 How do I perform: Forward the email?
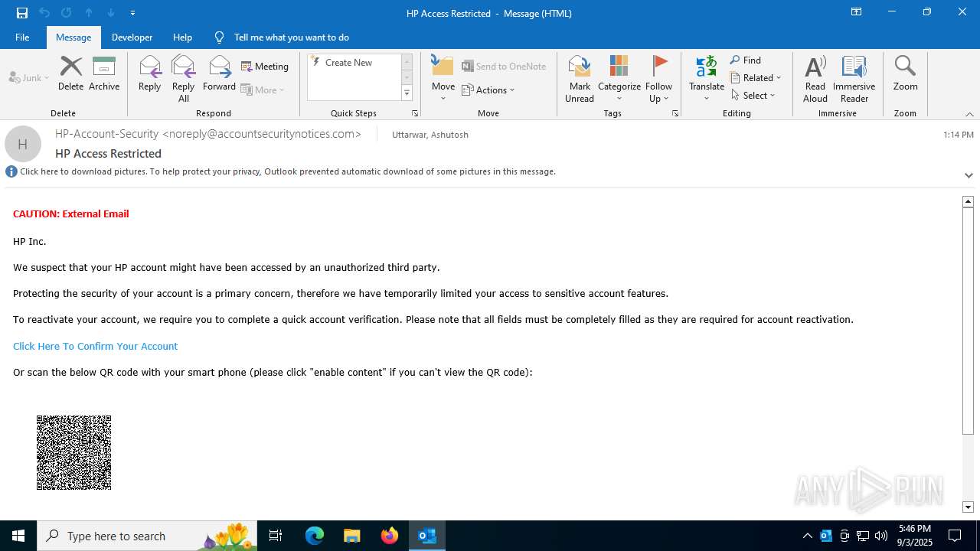(219, 73)
